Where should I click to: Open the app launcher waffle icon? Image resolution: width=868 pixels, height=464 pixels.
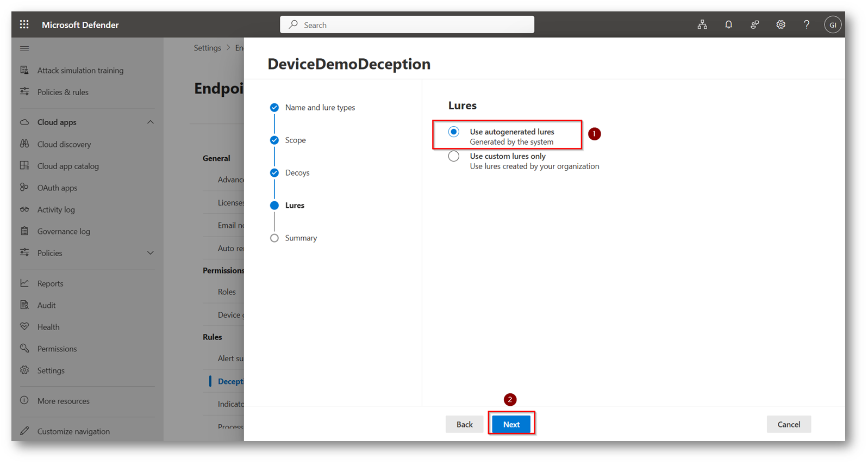(24, 24)
